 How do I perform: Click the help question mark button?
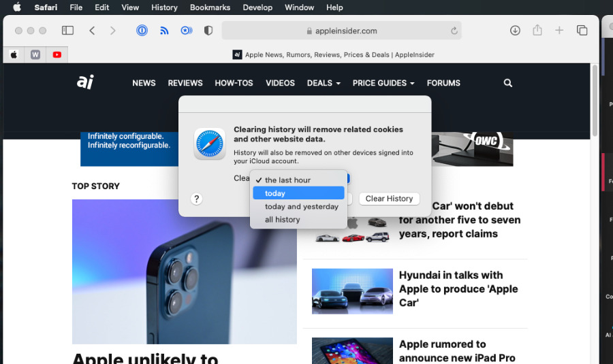click(197, 199)
